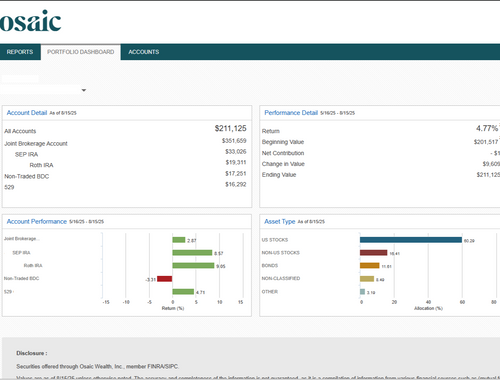This screenshot has width=500, height=380.
Task: Click the $17,251 Non-Traded BDC value
Action: [236, 173]
